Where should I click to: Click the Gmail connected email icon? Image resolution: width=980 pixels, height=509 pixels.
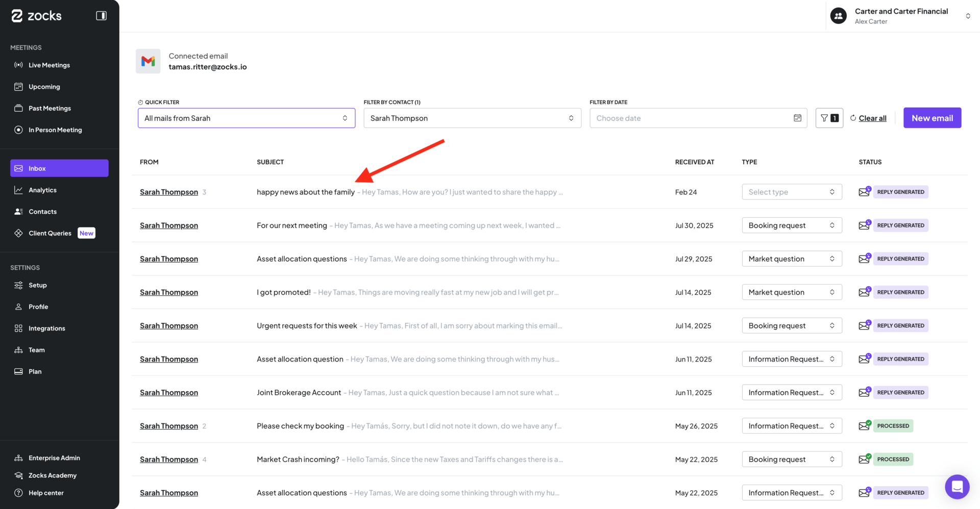pyautogui.click(x=148, y=61)
